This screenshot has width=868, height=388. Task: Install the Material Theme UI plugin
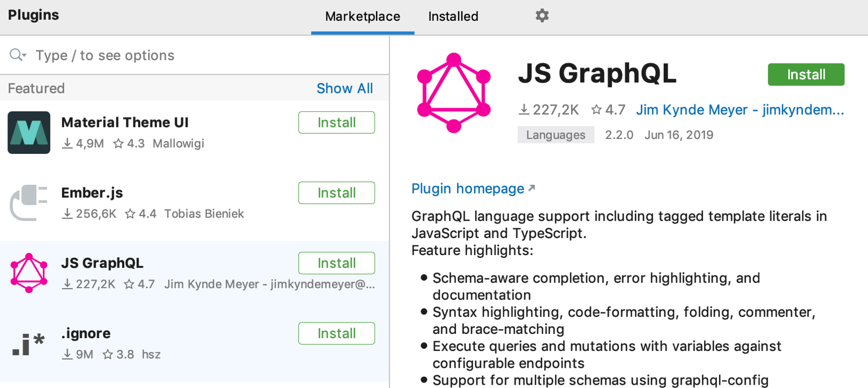click(x=336, y=123)
